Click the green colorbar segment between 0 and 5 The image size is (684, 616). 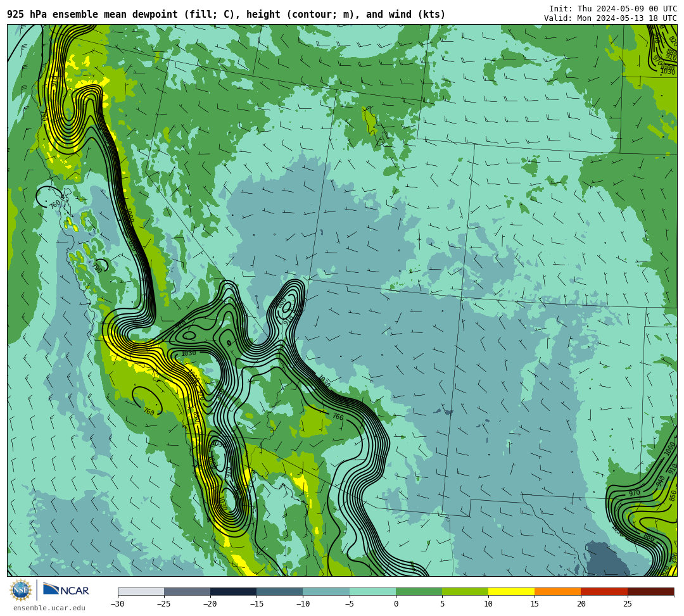[419, 591]
